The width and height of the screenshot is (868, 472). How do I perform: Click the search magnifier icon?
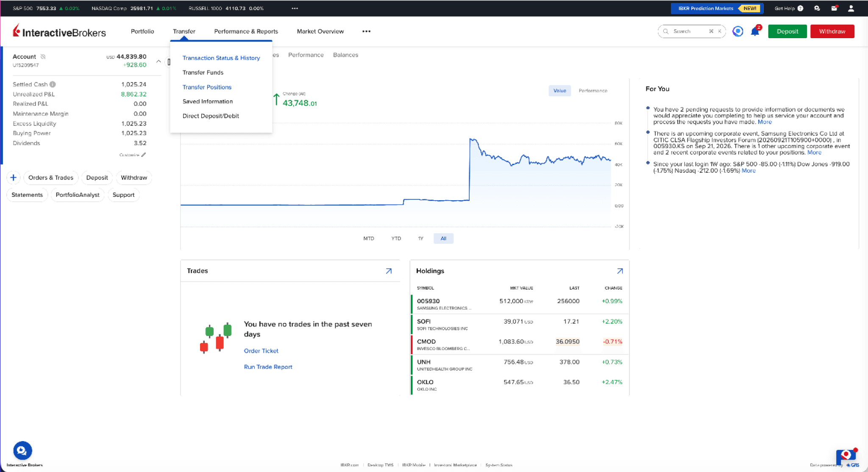point(666,31)
